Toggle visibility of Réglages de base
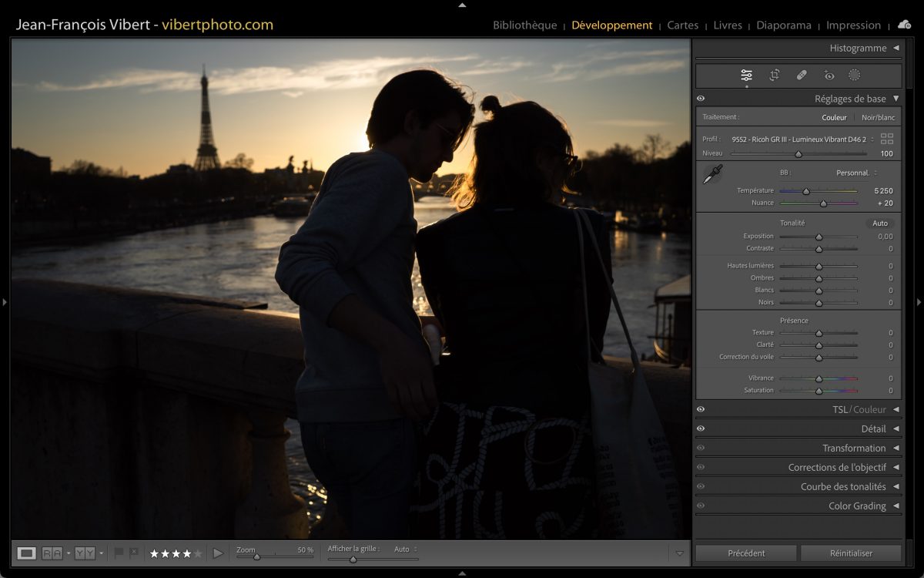The image size is (924, 578). pyautogui.click(x=701, y=99)
